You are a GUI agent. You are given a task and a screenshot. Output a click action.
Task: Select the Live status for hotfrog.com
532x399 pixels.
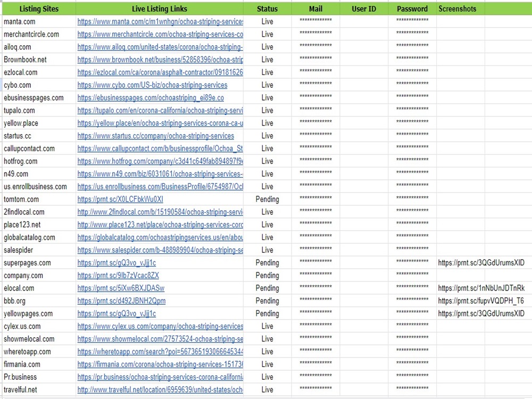tap(268, 161)
